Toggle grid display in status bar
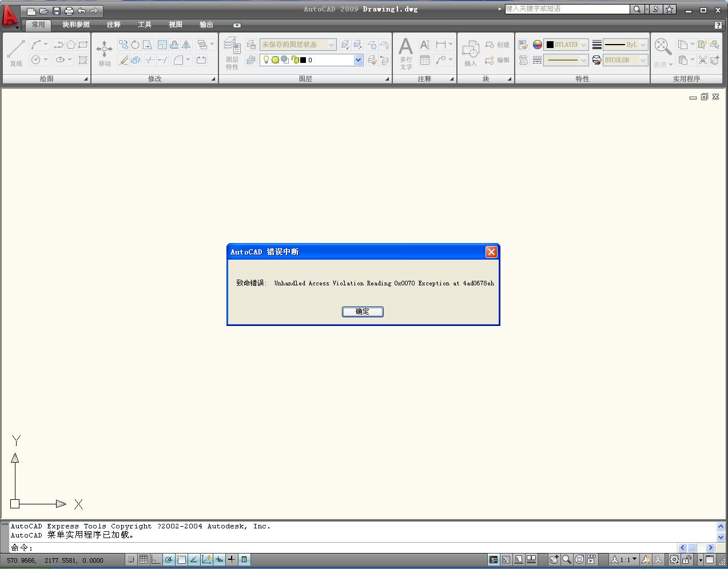The width and height of the screenshot is (728, 569). click(144, 560)
